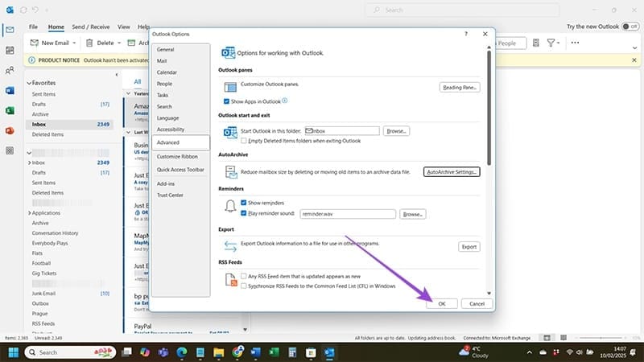
Task: Open the Junk Email folder
Action: click(x=43, y=294)
